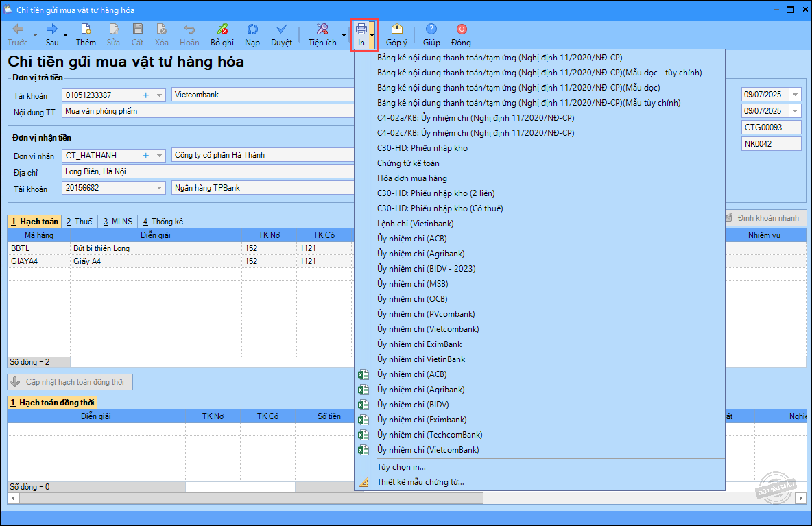Delete the voucher with Xóa
The image size is (812, 526).
pyautogui.click(x=162, y=35)
